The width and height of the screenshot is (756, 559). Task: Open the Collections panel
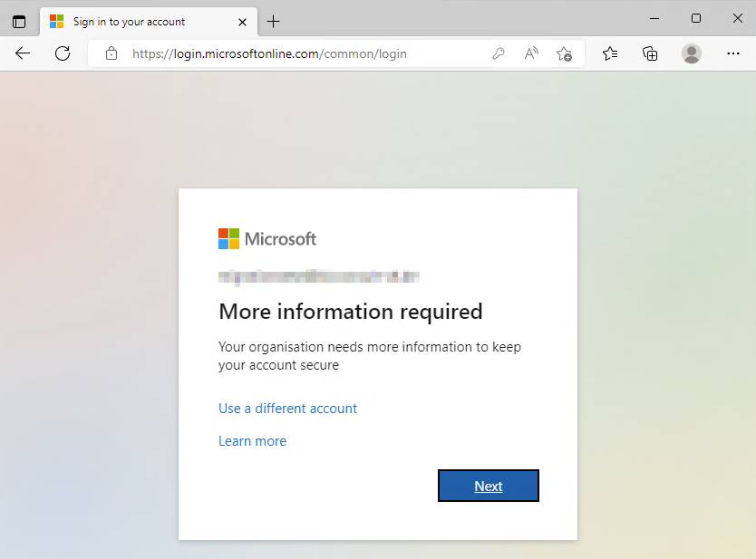tap(650, 53)
